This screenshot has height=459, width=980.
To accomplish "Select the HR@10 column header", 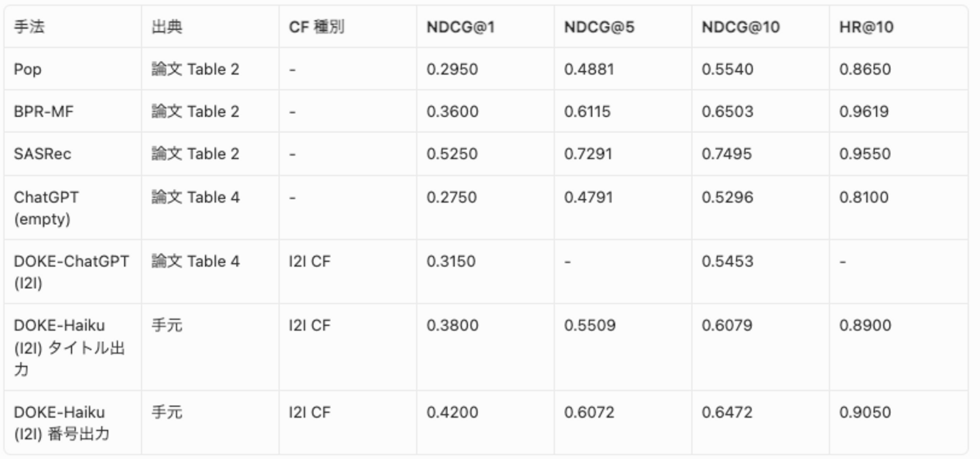I will click(x=866, y=27).
